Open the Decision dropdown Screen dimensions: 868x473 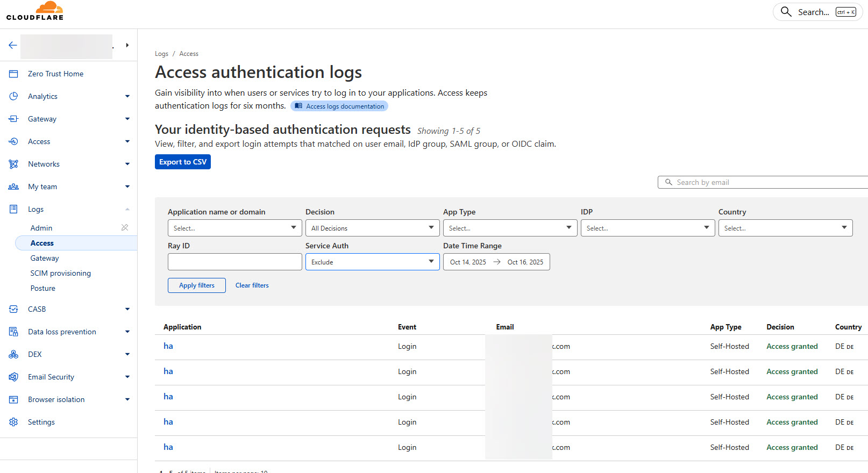[372, 228]
